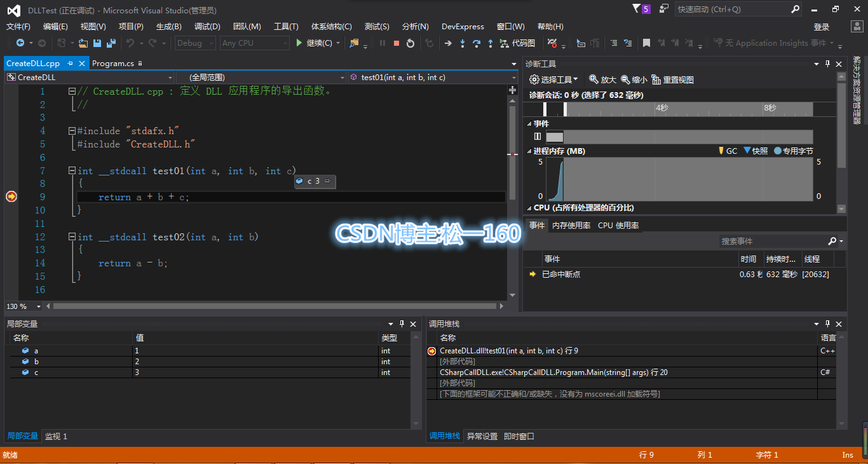Stop debugging with the red square
868x464 pixels.
click(397, 43)
